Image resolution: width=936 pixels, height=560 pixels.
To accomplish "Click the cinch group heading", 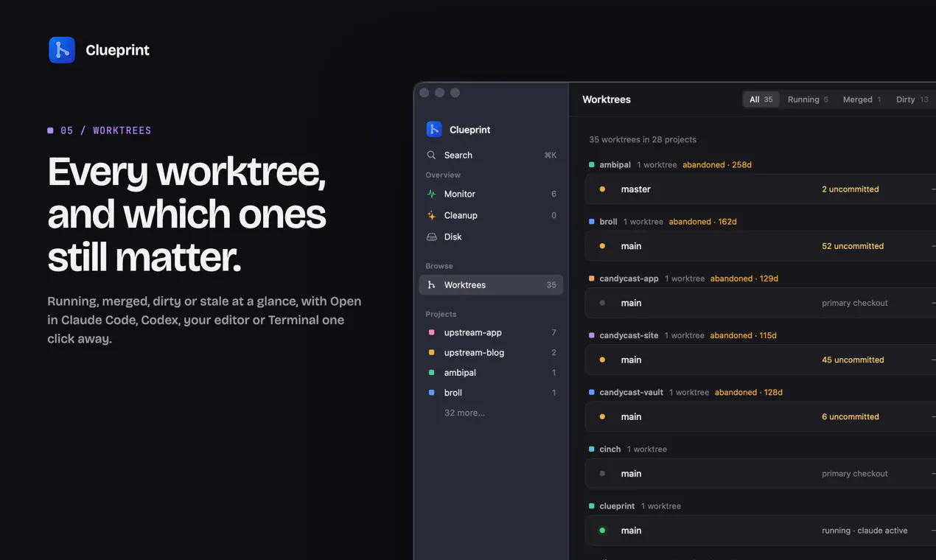I will tap(610, 449).
